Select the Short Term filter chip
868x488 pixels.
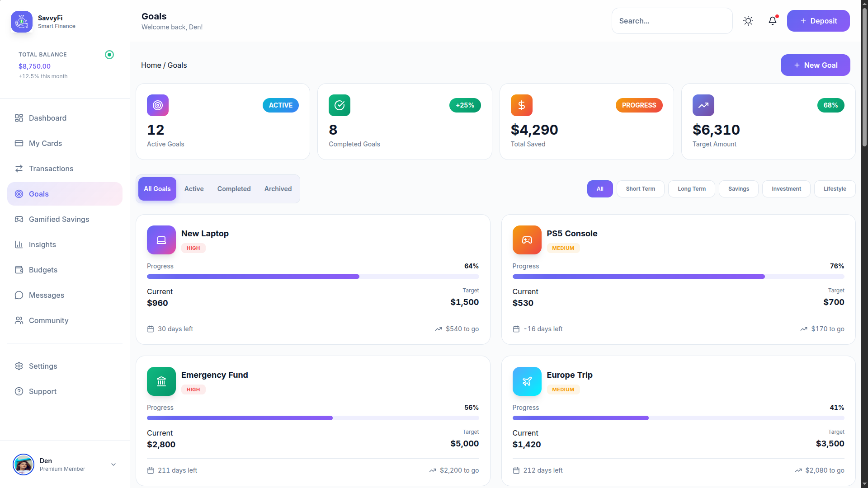point(640,189)
